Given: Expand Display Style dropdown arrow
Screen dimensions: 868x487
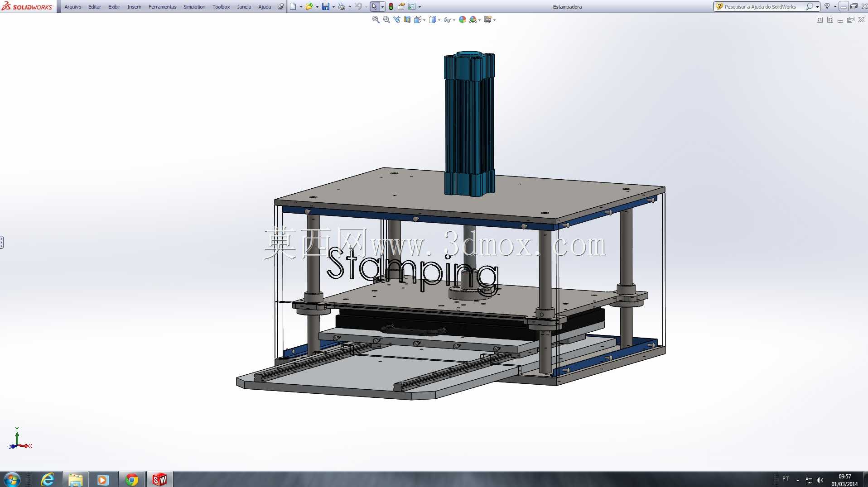Looking at the screenshot, I should (x=439, y=20).
